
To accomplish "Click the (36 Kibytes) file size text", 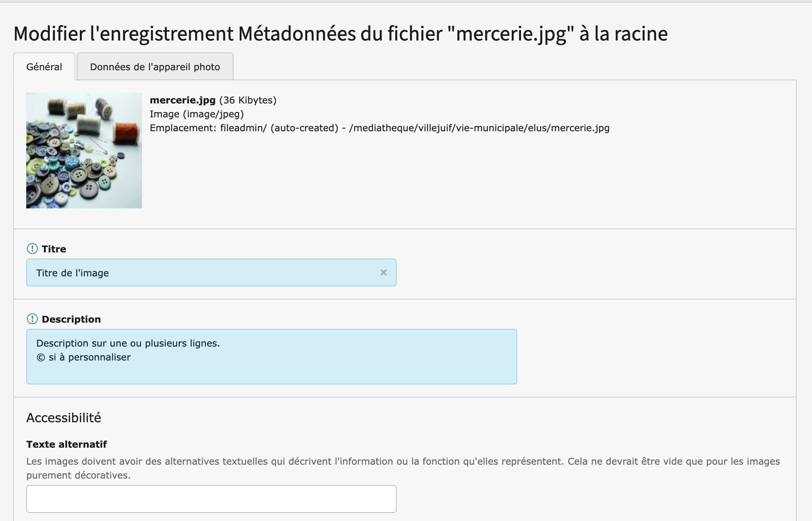I will coord(248,100).
